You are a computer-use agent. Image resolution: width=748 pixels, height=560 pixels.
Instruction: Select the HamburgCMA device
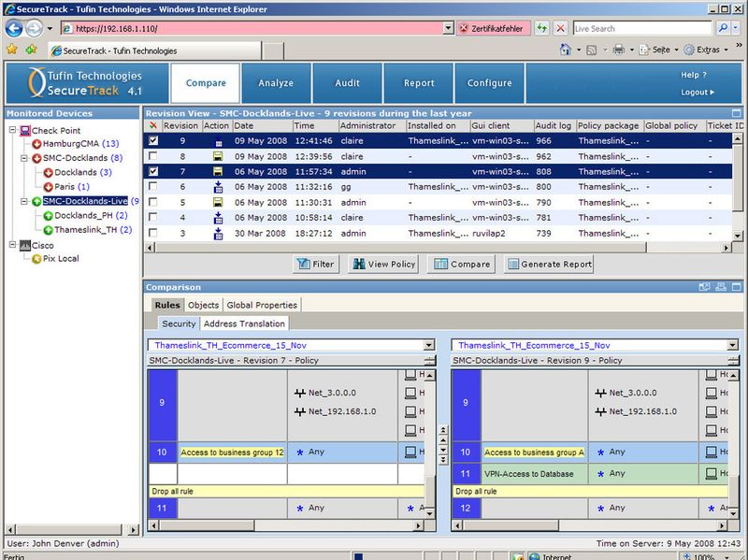tap(71, 144)
